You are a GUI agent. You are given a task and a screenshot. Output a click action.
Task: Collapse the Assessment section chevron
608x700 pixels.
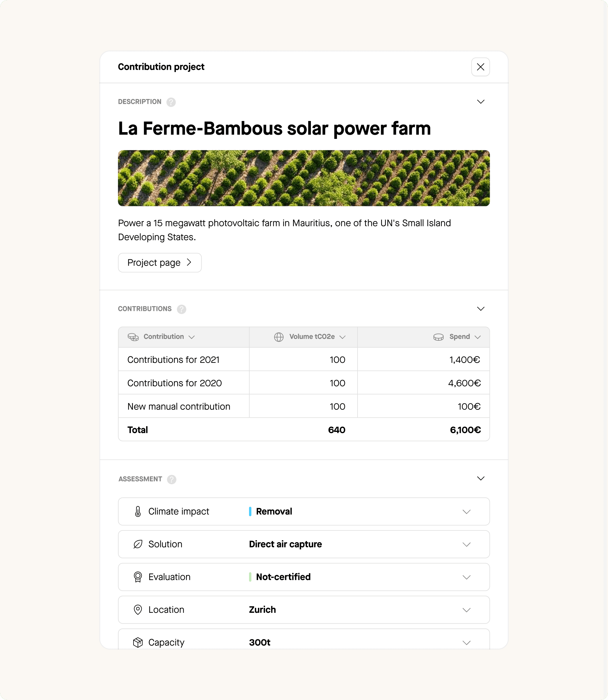click(x=481, y=478)
